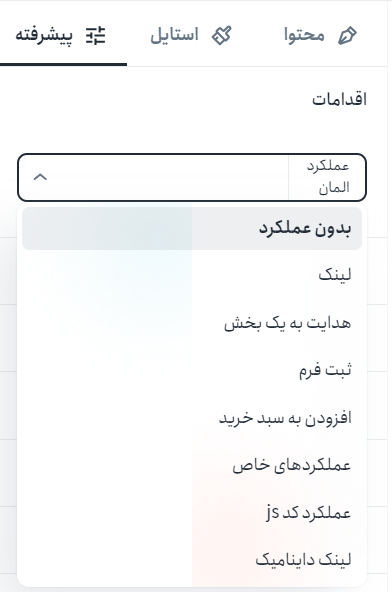Image resolution: width=392 pixels, height=592 pixels.
Task: Open the پیشرفته tab label
Action: point(44,36)
